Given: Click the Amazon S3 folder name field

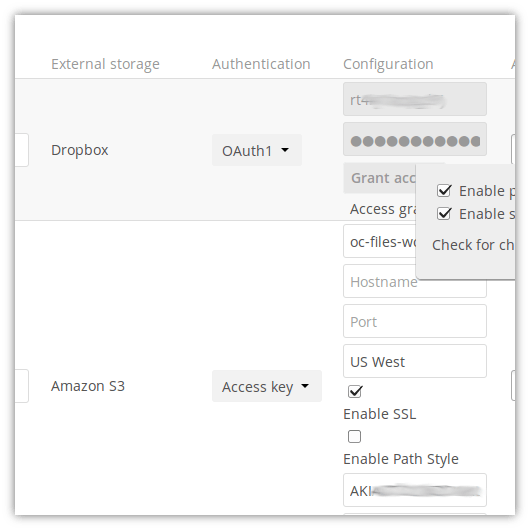Looking at the screenshot, I should [x=21, y=386].
